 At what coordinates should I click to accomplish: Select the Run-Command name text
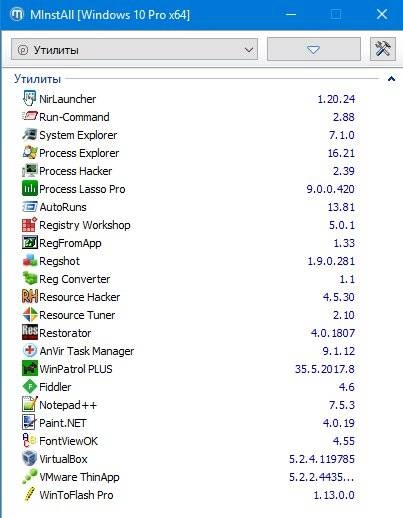pos(74,117)
